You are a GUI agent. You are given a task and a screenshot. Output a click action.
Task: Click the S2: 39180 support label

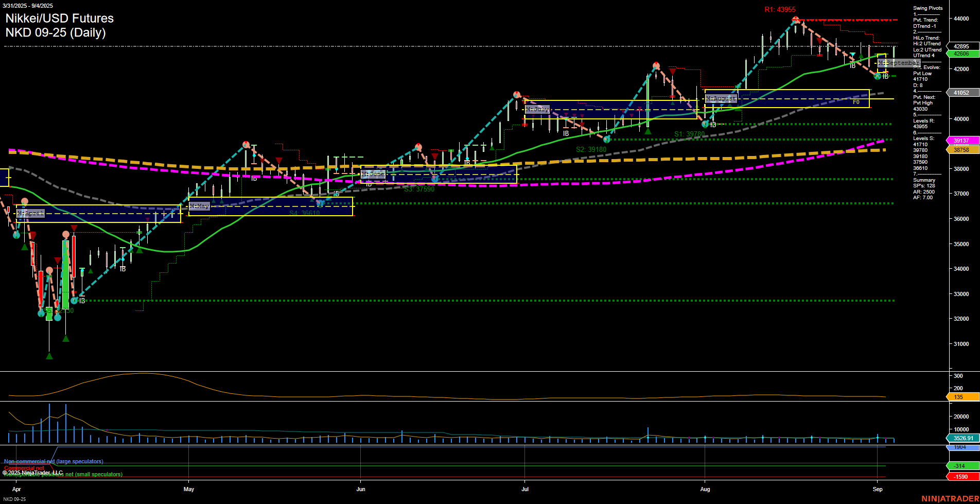[591, 149]
